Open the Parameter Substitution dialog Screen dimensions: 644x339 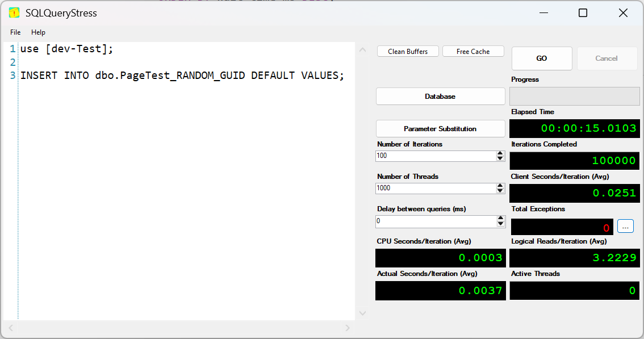click(440, 128)
